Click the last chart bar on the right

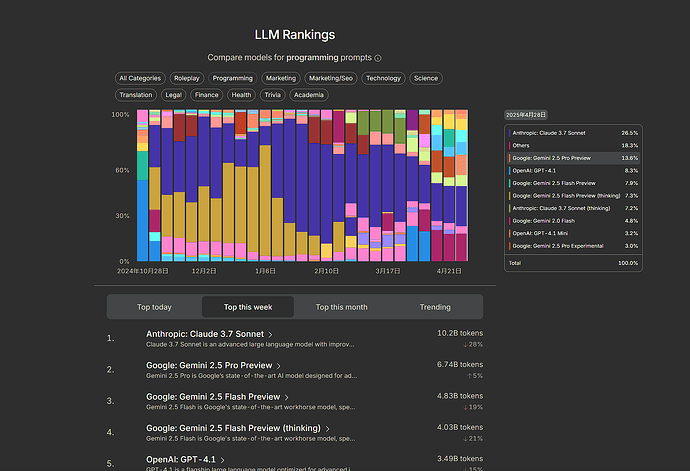click(461, 185)
